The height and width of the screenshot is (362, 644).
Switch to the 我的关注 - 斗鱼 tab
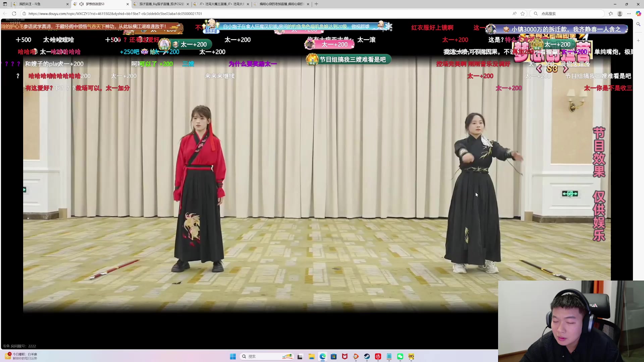tap(40, 4)
